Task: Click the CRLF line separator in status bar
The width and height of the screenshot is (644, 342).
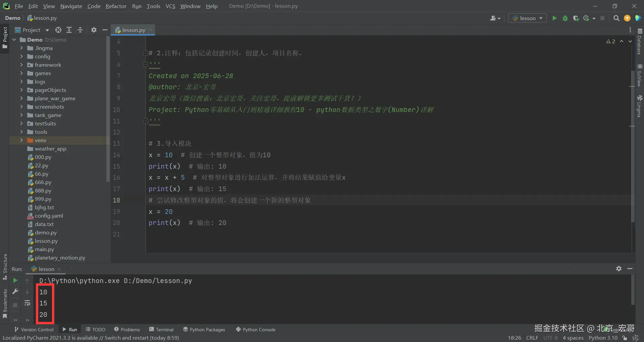Action: coord(532,338)
